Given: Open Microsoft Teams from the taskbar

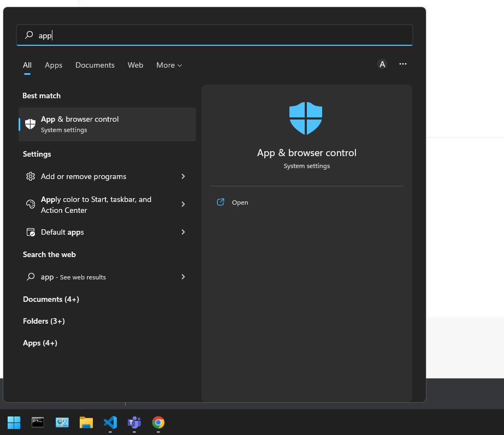Looking at the screenshot, I should pos(134,422).
